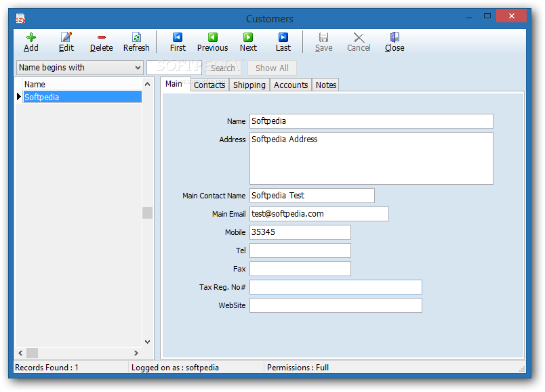This screenshot has width=545, height=392.
Task: Go to the Next record
Action: pos(248,43)
